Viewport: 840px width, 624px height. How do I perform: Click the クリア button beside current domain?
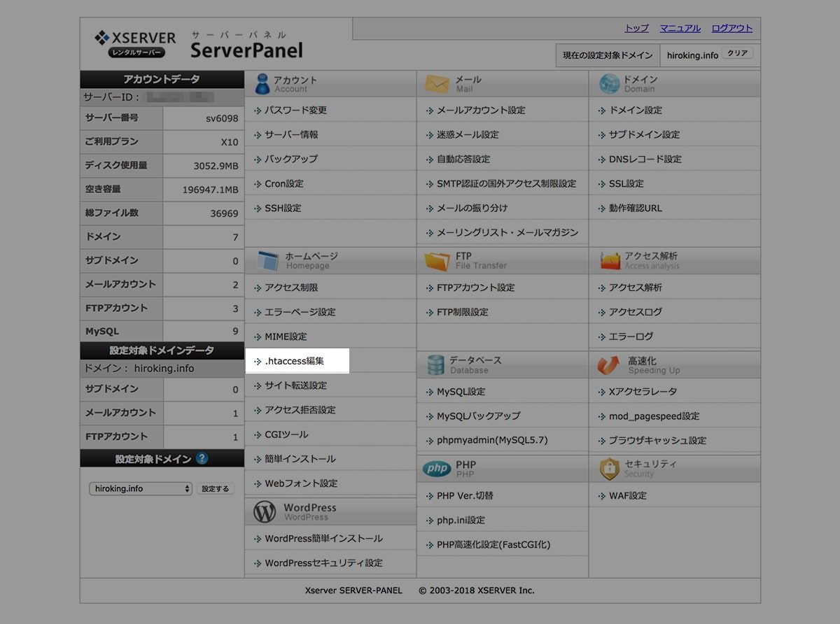coord(737,54)
